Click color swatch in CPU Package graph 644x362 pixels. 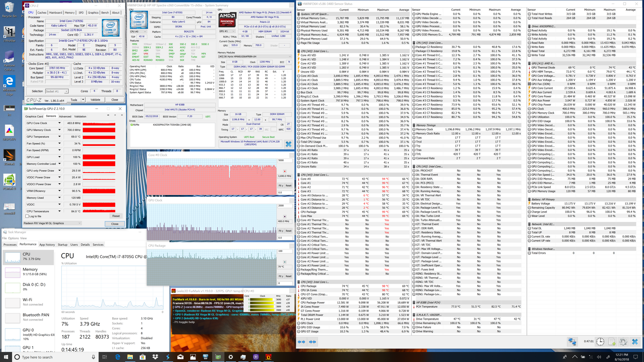285,262
